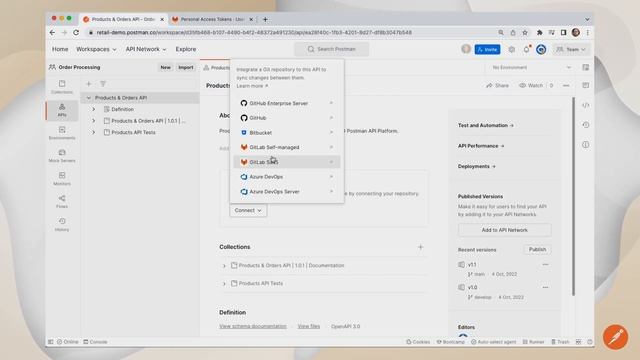Click the Import button
This screenshot has width=640, height=360.
pyautogui.click(x=185, y=67)
